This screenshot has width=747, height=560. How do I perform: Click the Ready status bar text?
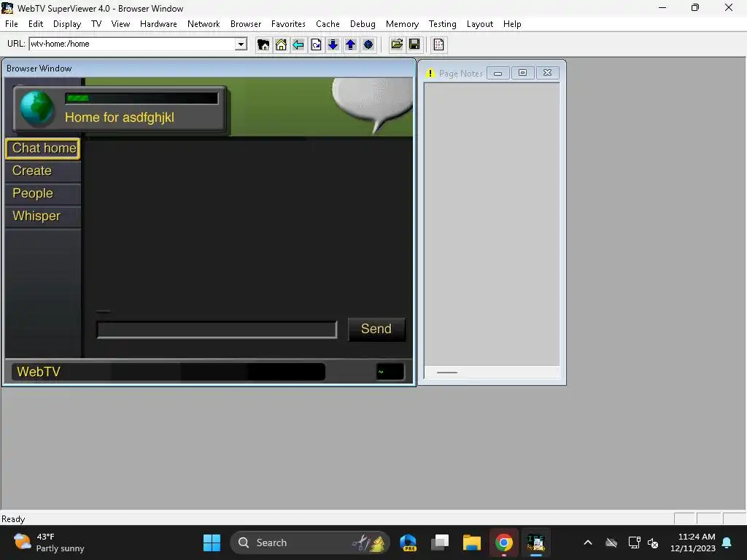pyautogui.click(x=13, y=519)
